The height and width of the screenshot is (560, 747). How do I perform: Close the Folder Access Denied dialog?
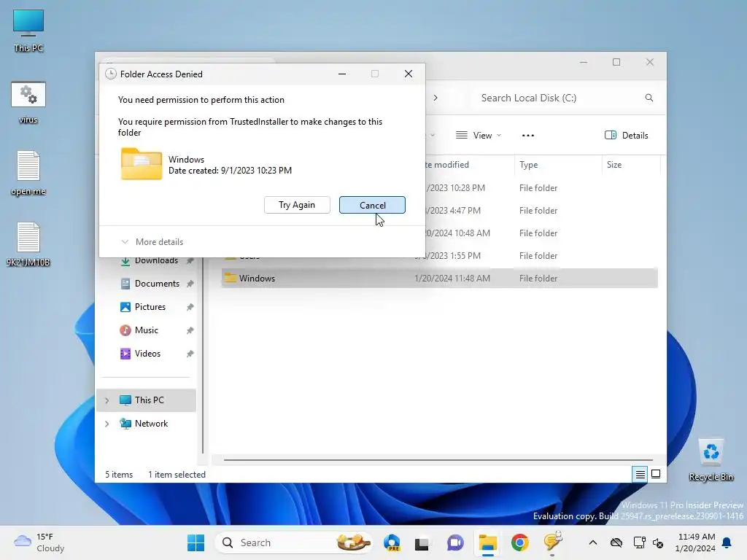tap(409, 74)
